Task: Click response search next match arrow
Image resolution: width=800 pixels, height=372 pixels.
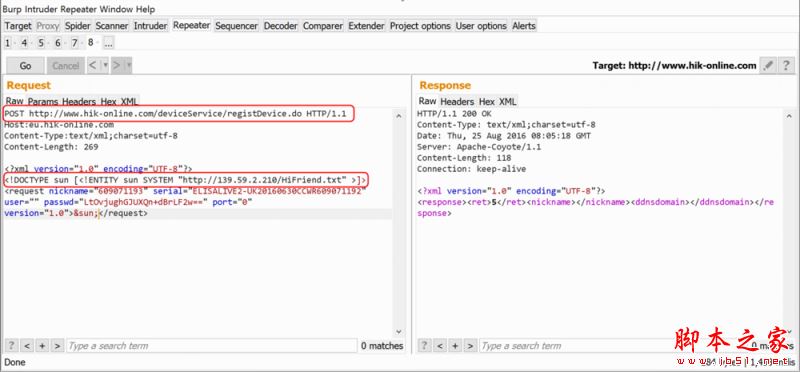Action: [470, 345]
